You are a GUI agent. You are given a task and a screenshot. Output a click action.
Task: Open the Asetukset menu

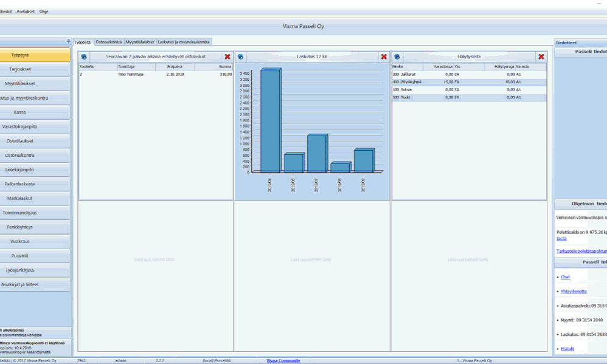(x=26, y=12)
